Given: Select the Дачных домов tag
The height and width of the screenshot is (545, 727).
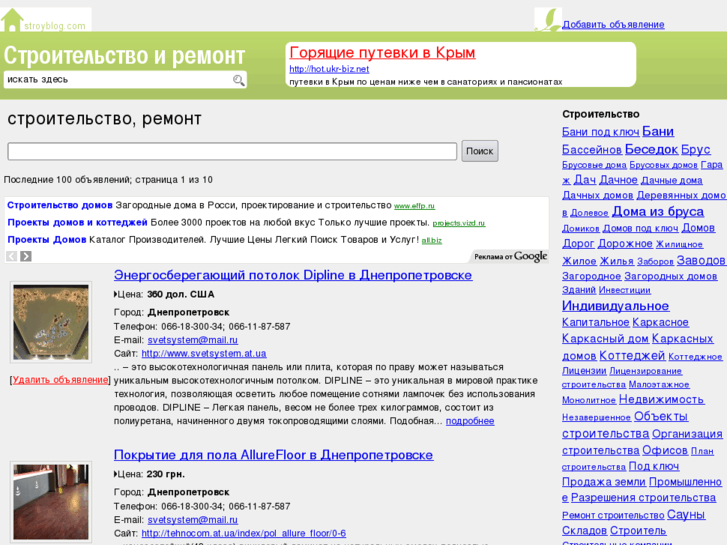Looking at the screenshot, I should click(598, 196).
